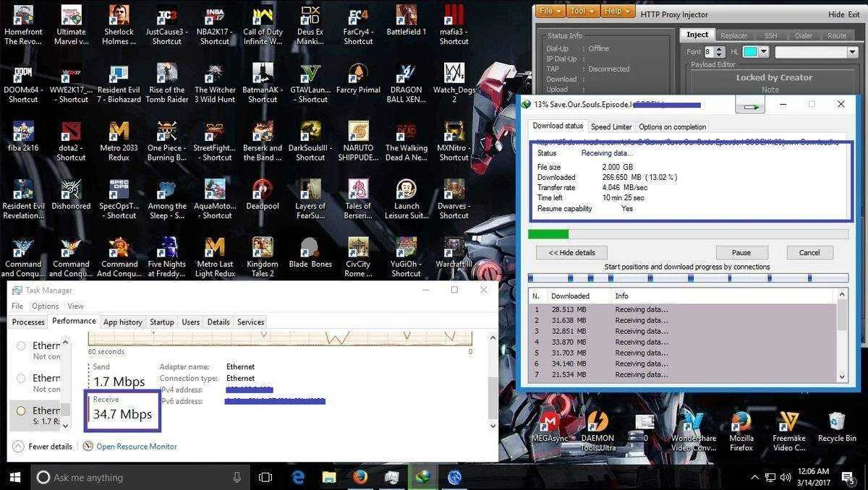Pause the download
Image resolution: width=868 pixels, height=490 pixels.
pos(741,252)
